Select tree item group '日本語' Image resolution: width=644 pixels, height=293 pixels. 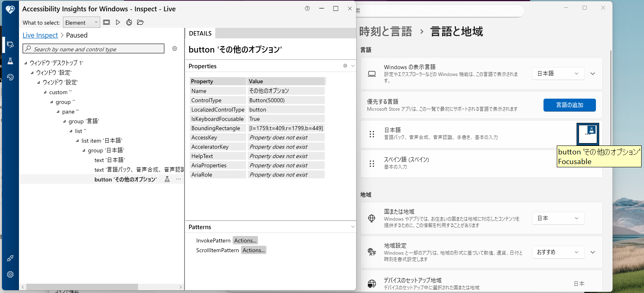coord(106,150)
